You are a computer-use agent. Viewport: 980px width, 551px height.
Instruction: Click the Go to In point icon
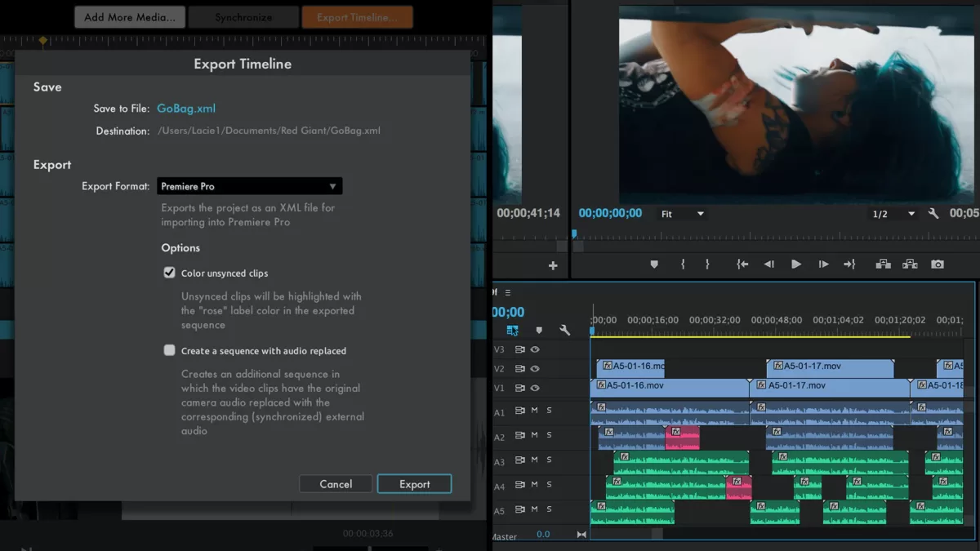[742, 264]
